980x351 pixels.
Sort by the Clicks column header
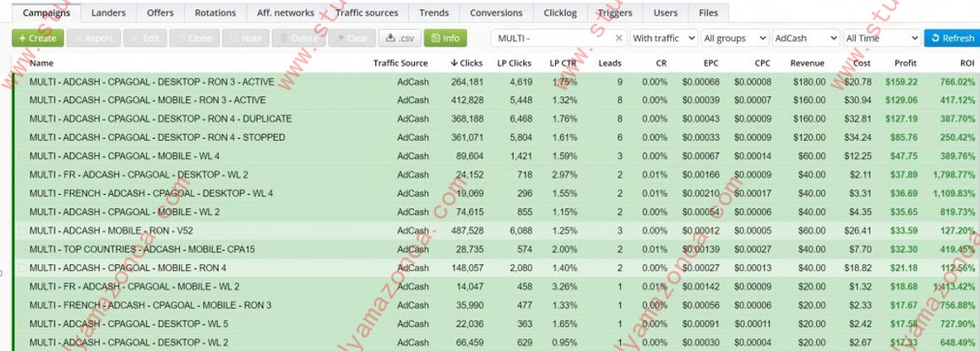pyautogui.click(x=466, y=63)
